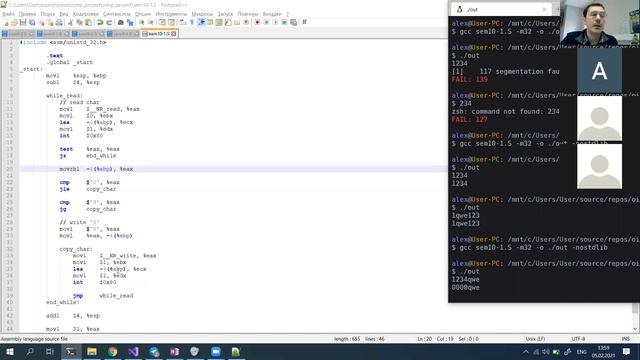Copy selection with toolbar Copy icon
The width and height of the screenshot is (640, 360).
79,22
